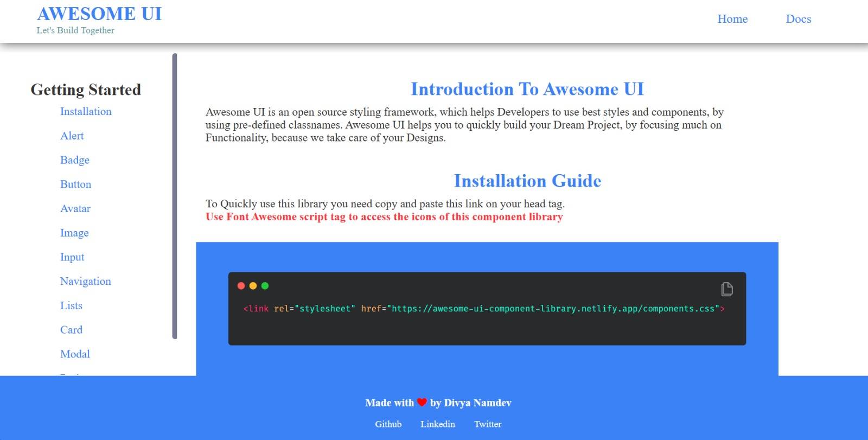Viewport: 868px width, 440px height.
Task: Go to the Card component page
Action: point(71,330)
